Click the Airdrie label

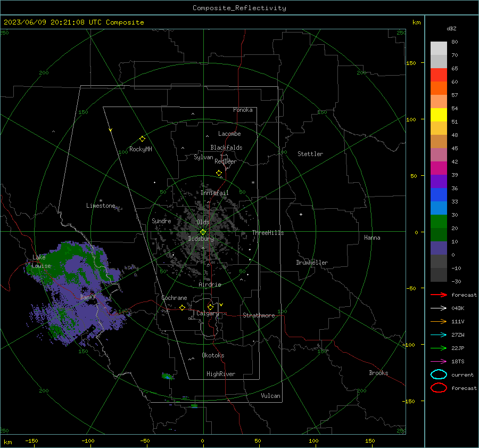[x=210, y=284]
